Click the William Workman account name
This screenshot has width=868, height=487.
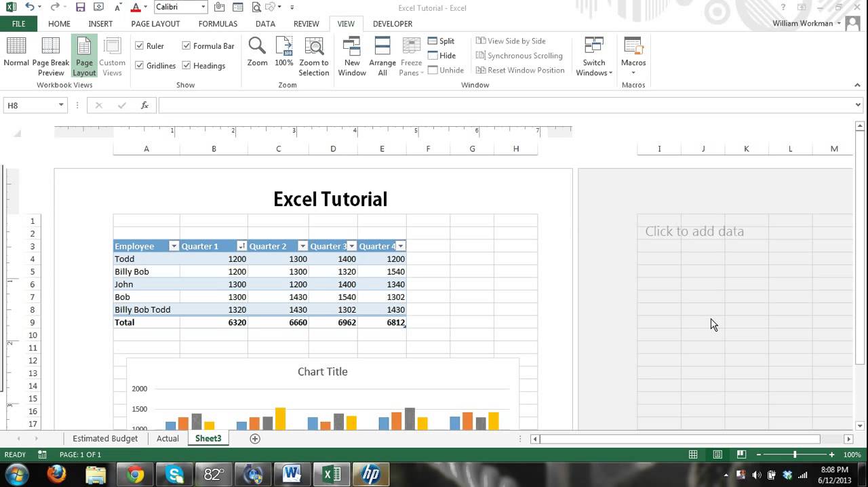coord(803,23)
